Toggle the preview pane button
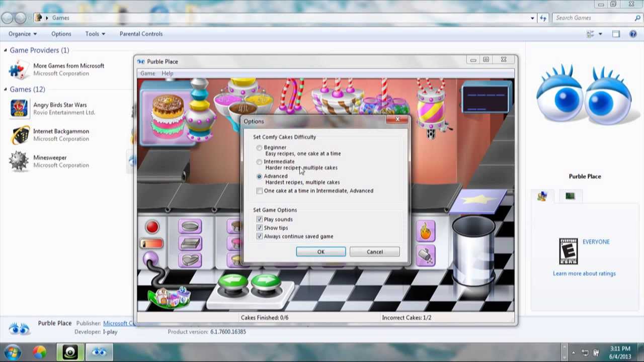Image resolution: width=644 pixels, height=362 pixels. 616,34
